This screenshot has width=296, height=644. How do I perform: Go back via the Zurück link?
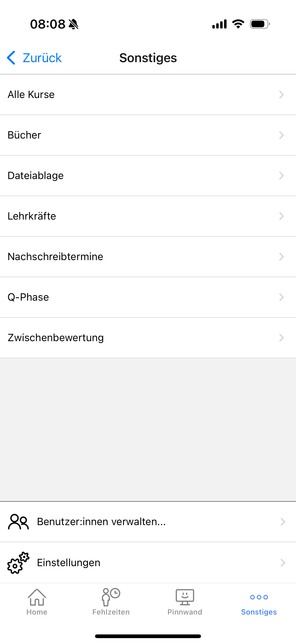click(x=42, y=58)
